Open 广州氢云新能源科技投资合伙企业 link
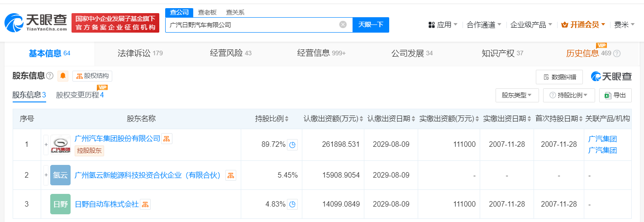The image size is (644, 222). coord(149,175)
